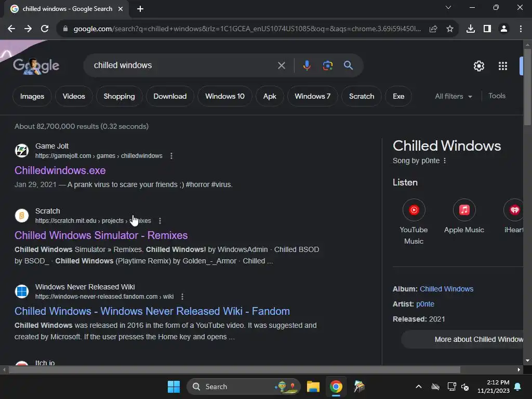View site info lock icon

click(x=65, y=29)
